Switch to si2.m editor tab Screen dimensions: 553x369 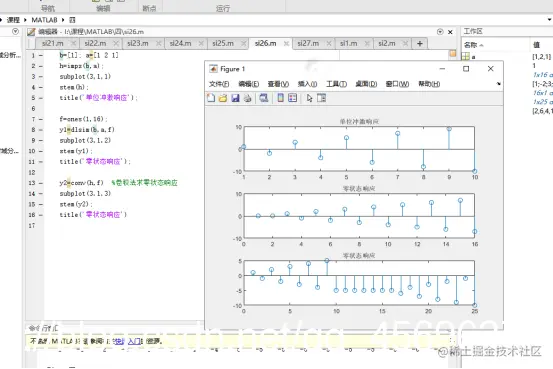pos(387,43)
